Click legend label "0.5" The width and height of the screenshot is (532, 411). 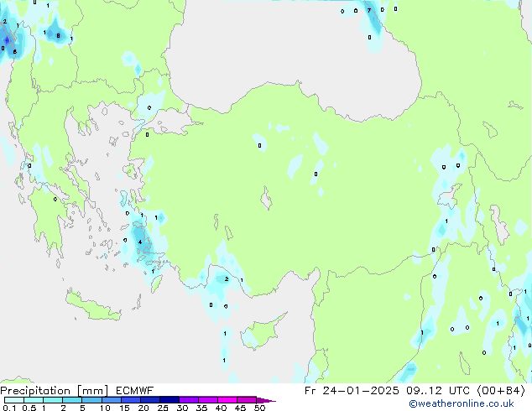pyautogui.click(x=29, y=408)
